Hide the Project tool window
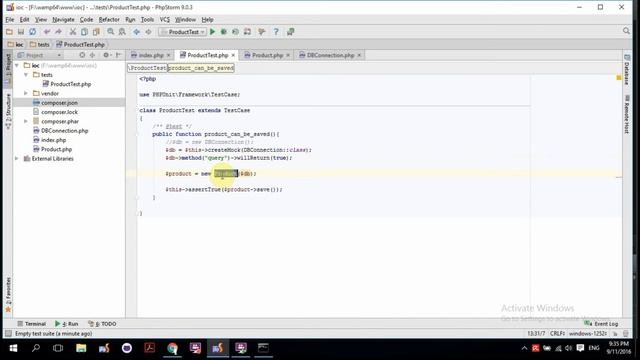Viewport: 640px width, 360px height. (118, 55)
